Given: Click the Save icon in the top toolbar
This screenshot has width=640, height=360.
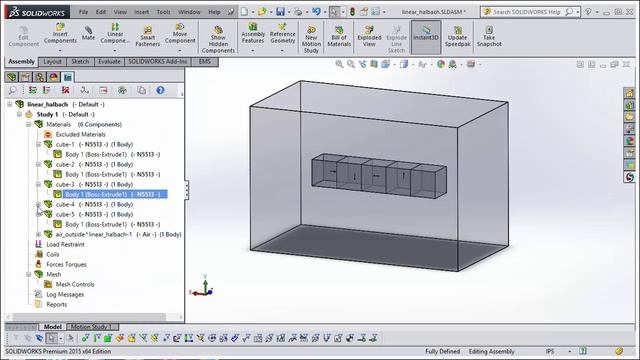Looking at the screenshot, I should tap(280, 12).
